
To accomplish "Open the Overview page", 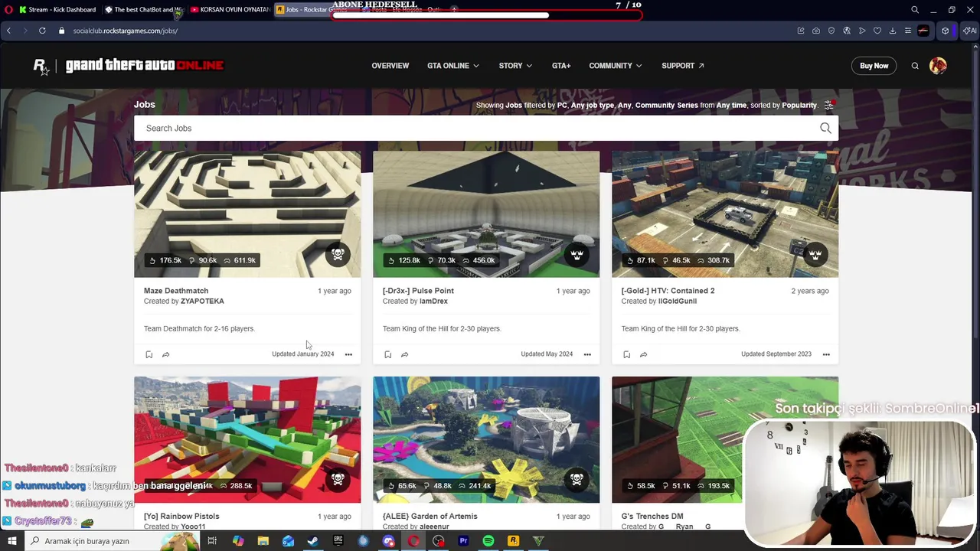I will click(390, 66).
